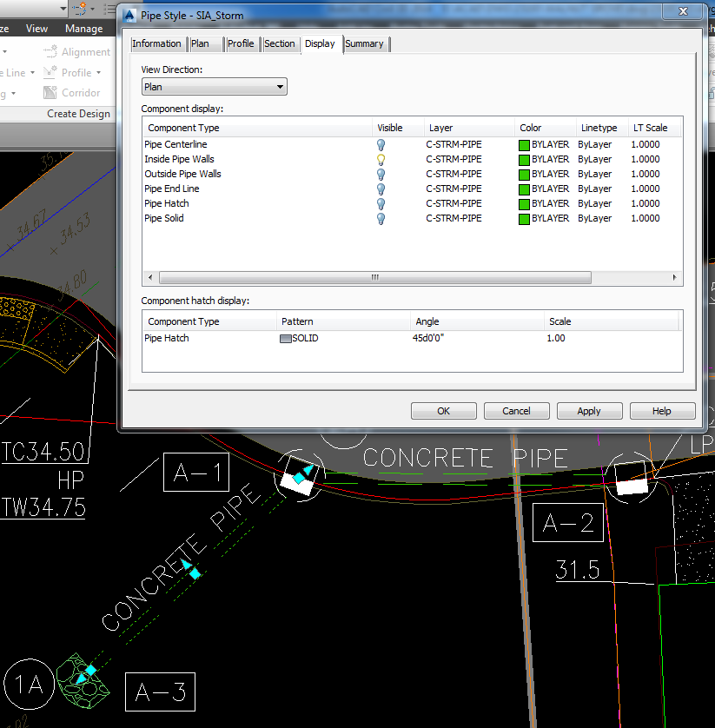715x728 pixels.
Task: Select the Pipe Hatch row in hatch display
Action: [x=411, y=338]
